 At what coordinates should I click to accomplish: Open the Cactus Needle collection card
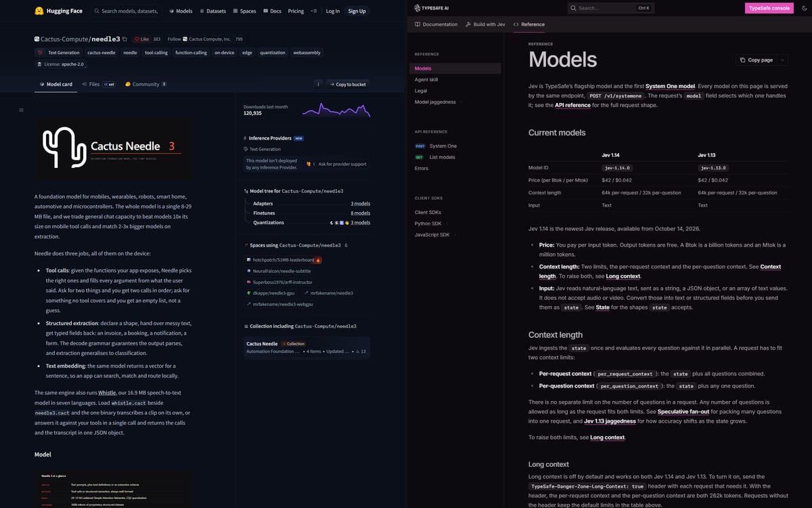point(307,347)
